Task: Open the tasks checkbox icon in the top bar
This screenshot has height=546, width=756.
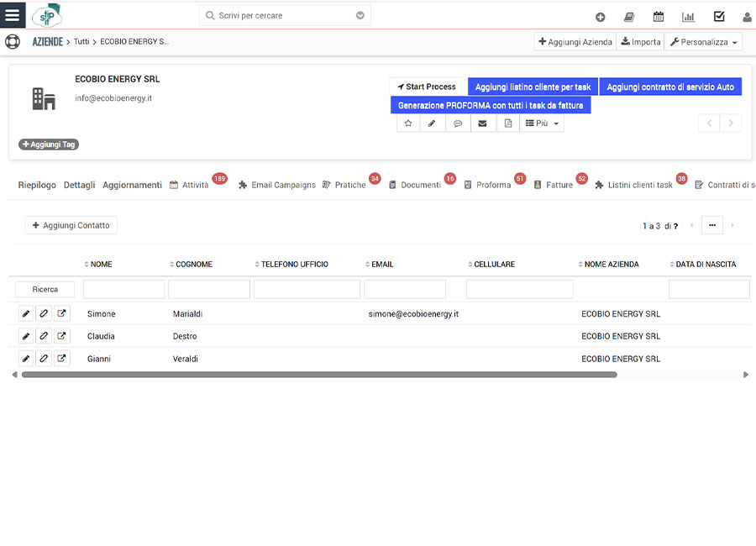Action: point(717,16)
